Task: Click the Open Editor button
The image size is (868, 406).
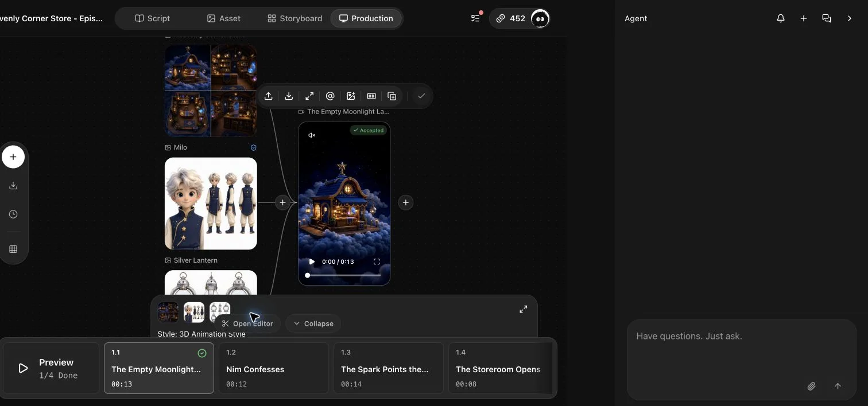Action: pos(247,323)
